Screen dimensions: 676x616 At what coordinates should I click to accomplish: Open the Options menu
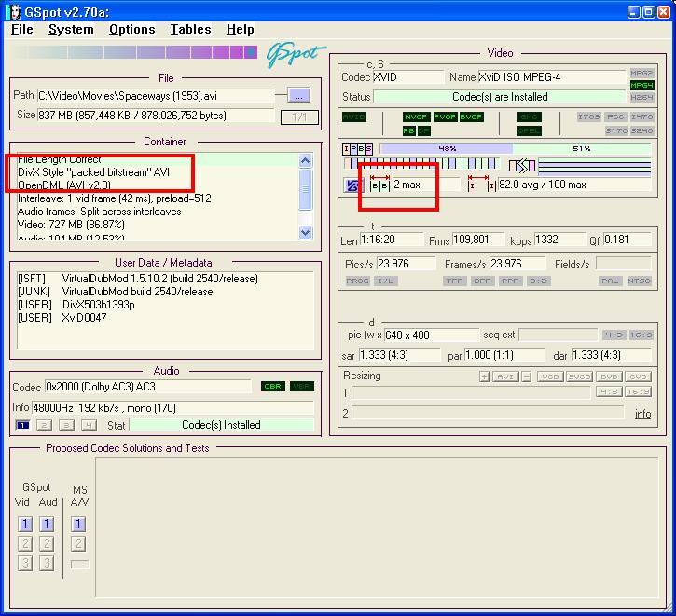click(x=131, y=29)
